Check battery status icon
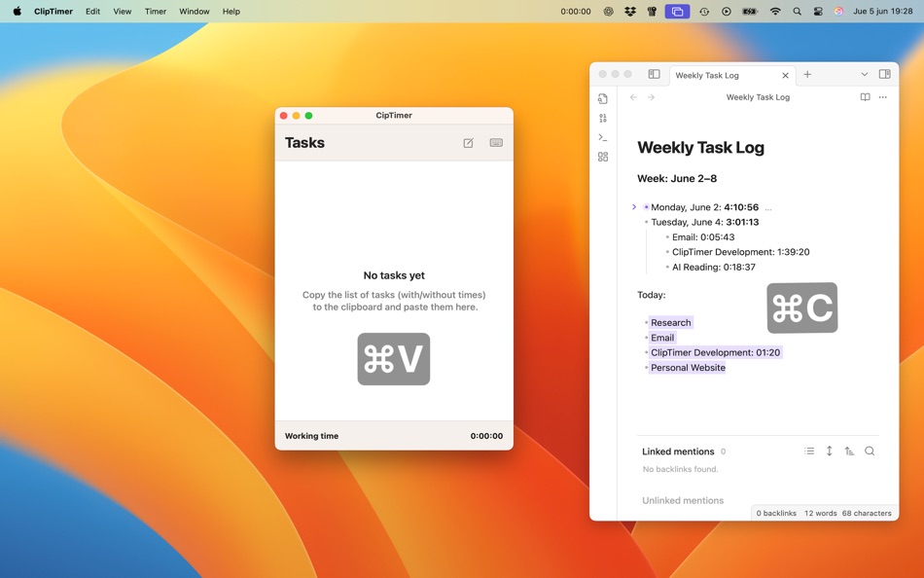Viewport: 924px width, 578px height. click(750, 12)
